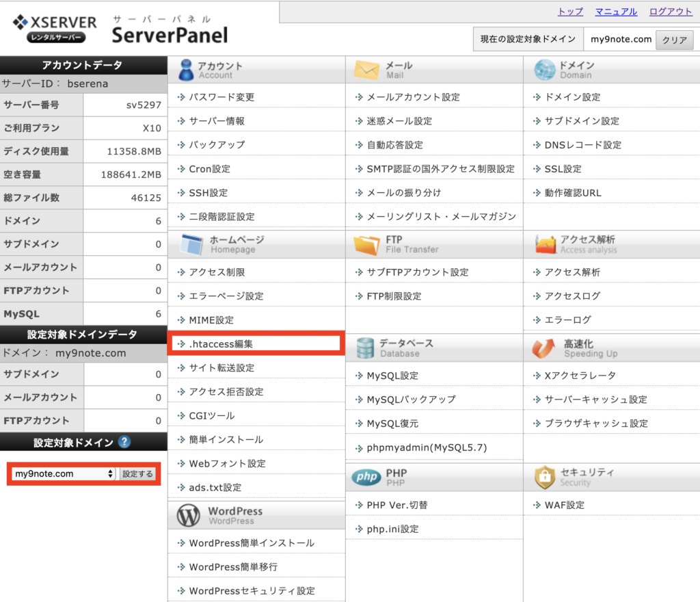Click the Security padlock shield icon
700x602 pixels.
point(545,477)
